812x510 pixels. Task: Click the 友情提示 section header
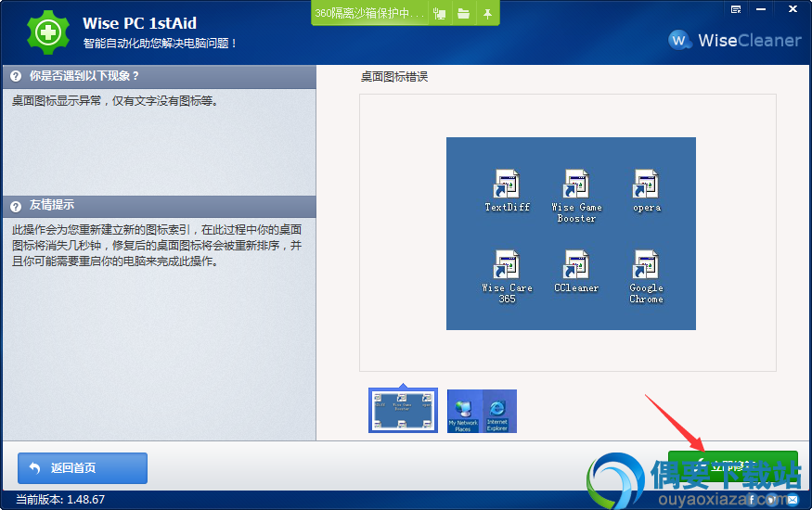pyautogui.click(x=159, y=207)
